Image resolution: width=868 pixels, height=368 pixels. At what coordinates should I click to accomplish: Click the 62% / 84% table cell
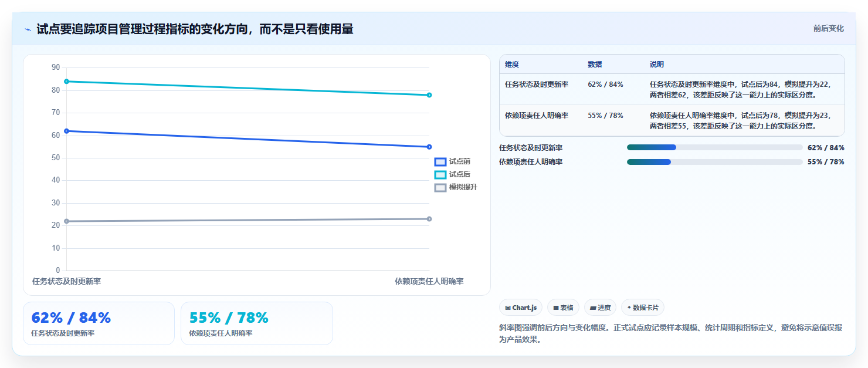[605, 84]
